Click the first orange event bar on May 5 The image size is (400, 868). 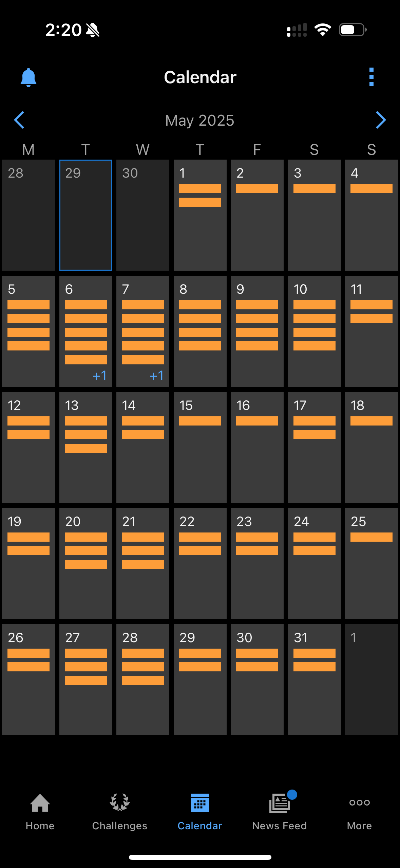click(x=28, y=305)
